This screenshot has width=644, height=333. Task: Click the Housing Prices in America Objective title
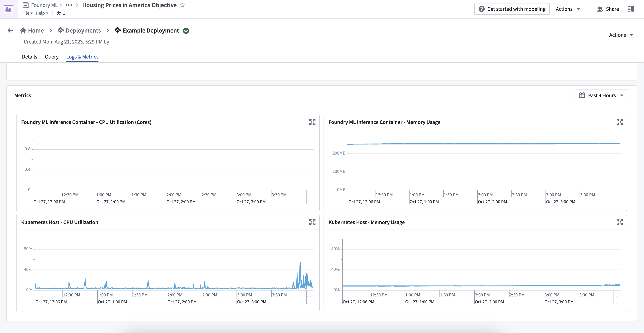(x=129, y=5)
